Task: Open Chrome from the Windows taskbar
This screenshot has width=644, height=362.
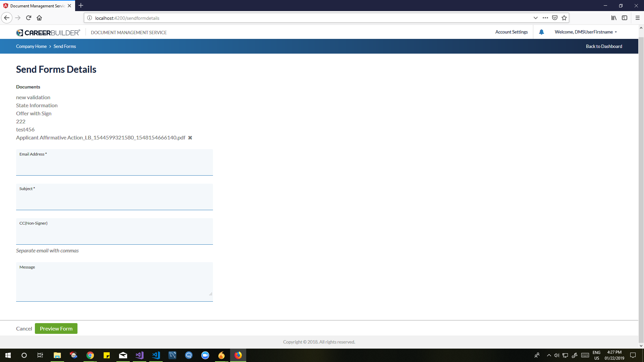Action: [90, 355]
